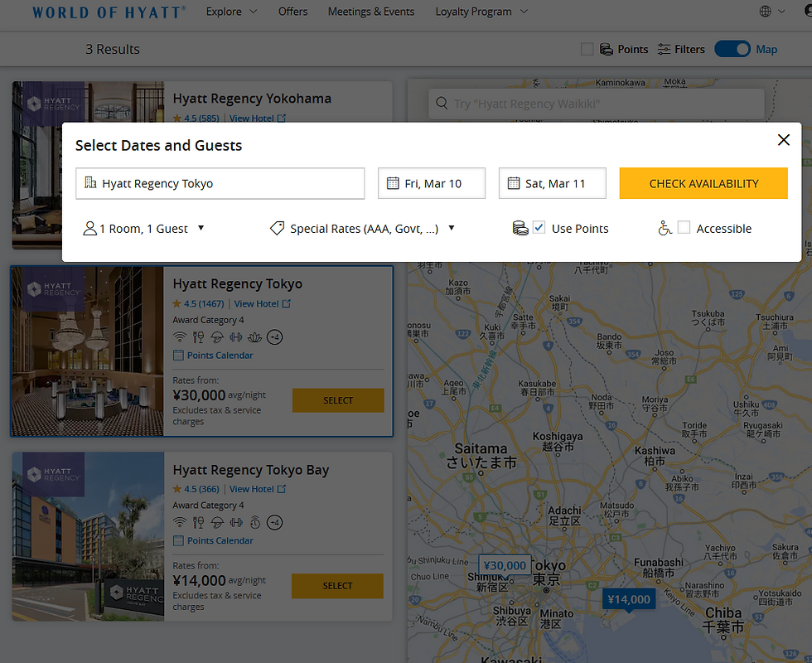Open the language globe selector

click(x=771, y=12)
